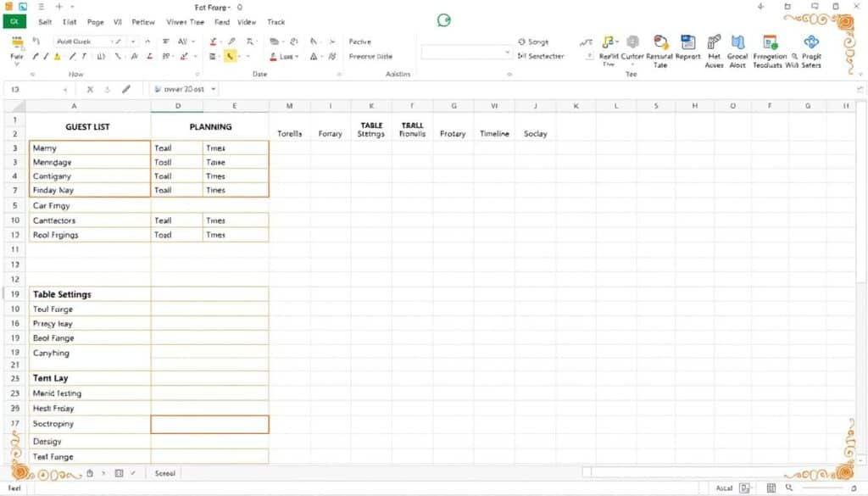Click the Cantfectors cell
868x496 pixels.
[x=88, y=220]
